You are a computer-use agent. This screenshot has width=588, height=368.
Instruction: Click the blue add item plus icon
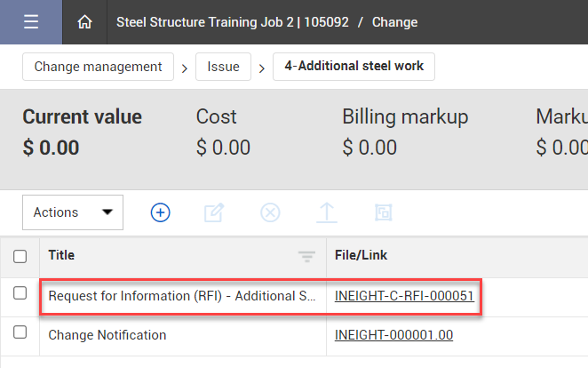point(160,212)
